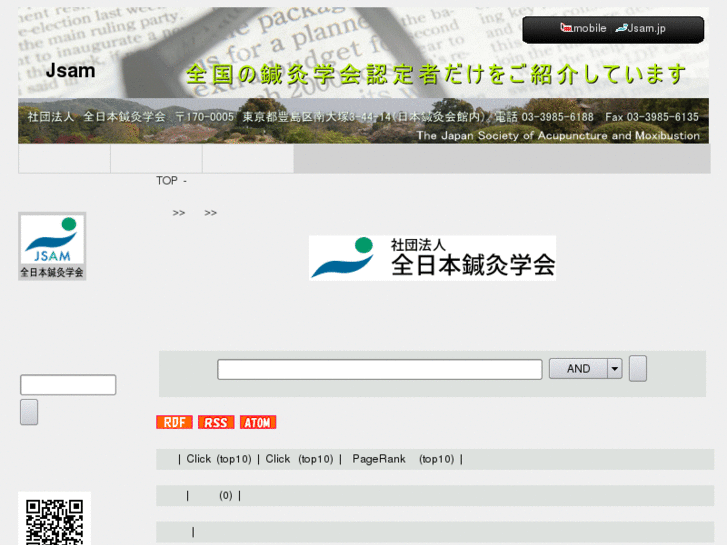
Task: Click the QR code image
Action: pyautogui.click(x=54, y=519)
